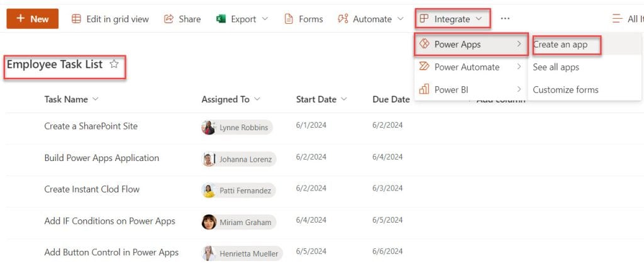644x266 pixels.
Task: Click the Power BI chart icon
Action: coord(425,89)
